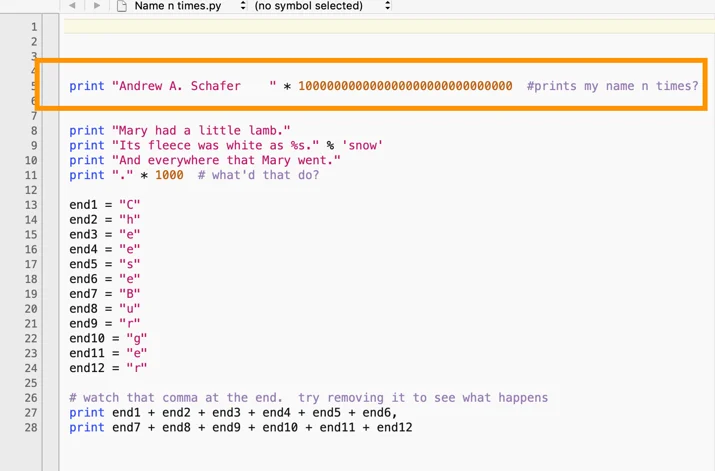Click line number 26 in the gutter
Screen dimensions: 715x471
31,398
